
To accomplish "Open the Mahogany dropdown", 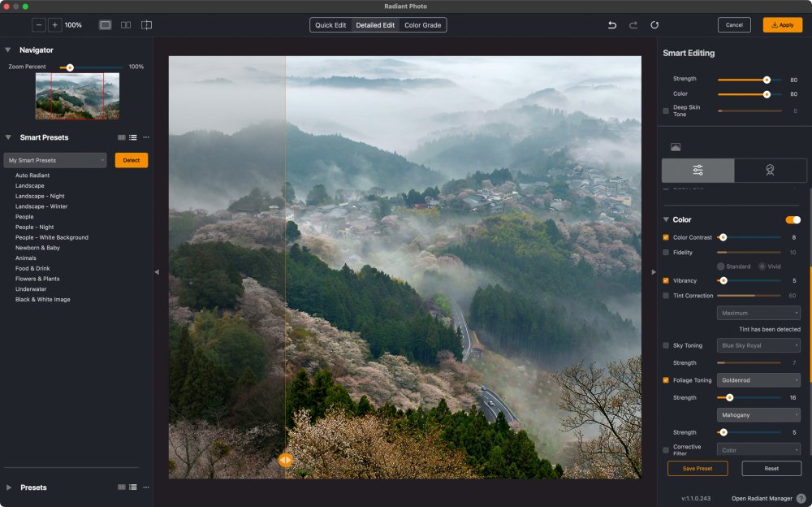I will [x=758, y=414].
